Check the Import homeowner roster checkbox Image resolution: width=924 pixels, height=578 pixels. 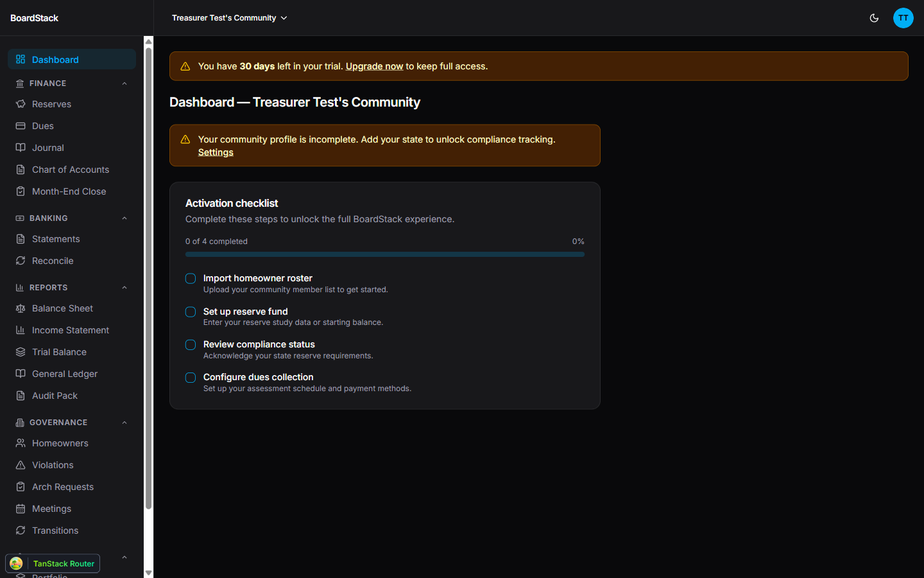click(191, 279)
